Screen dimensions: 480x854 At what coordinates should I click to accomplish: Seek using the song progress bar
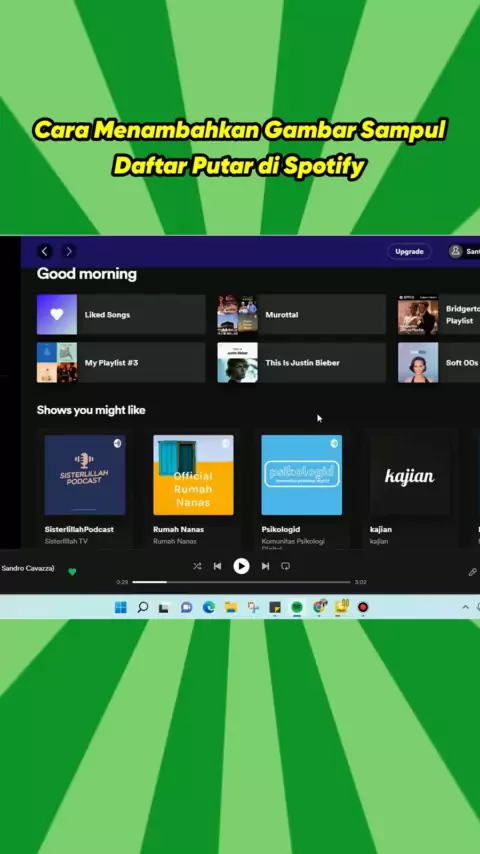[x=241, y=582]
